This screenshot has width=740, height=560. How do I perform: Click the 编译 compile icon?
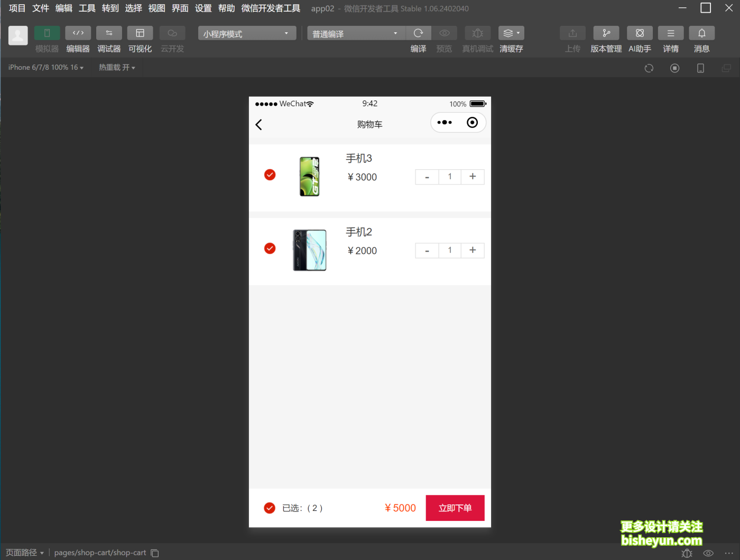point(418,33)
